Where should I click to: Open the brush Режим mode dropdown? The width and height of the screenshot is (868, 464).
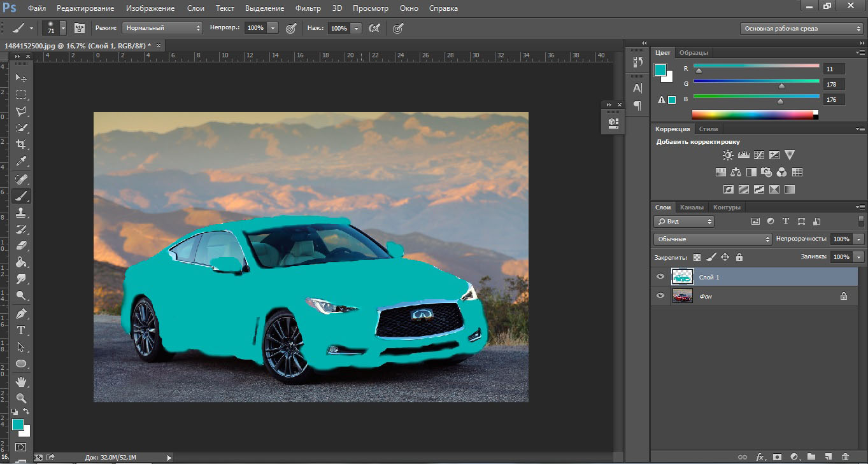(162, 28)
